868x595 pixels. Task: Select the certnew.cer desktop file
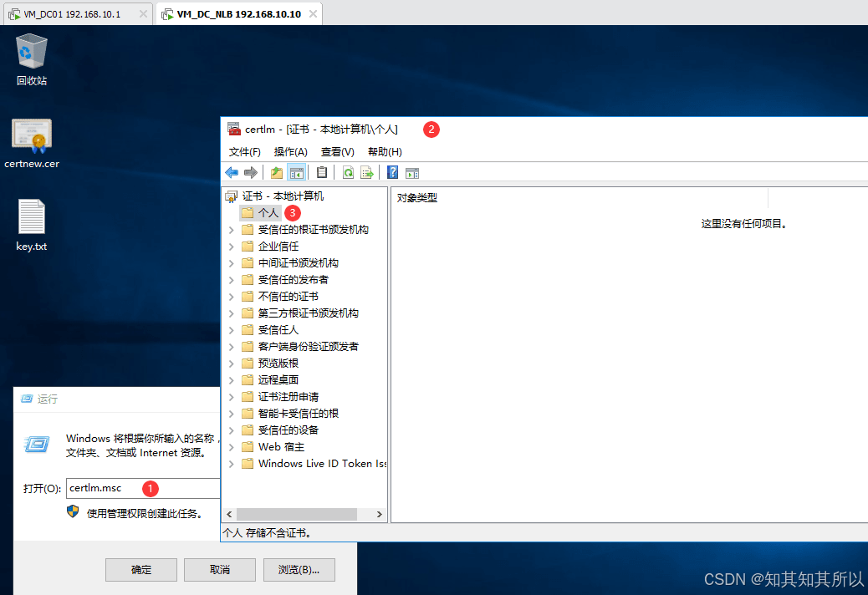tap(32, 143)
